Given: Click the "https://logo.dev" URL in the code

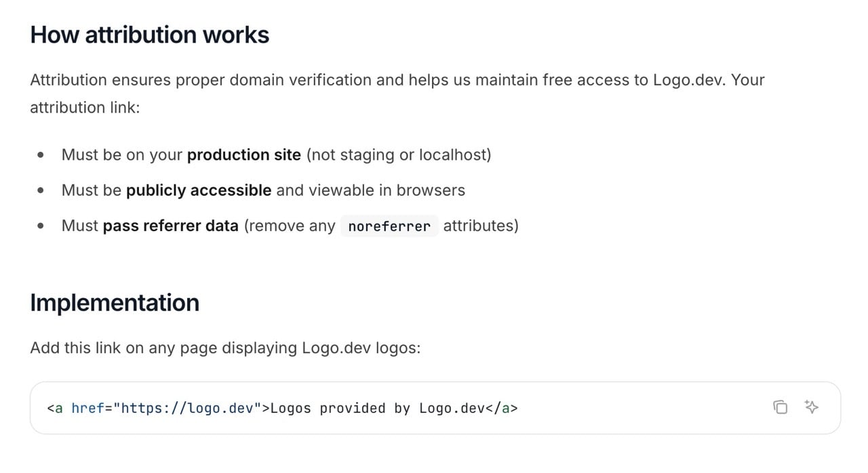Looking at the screenshot, I should 191,408.
